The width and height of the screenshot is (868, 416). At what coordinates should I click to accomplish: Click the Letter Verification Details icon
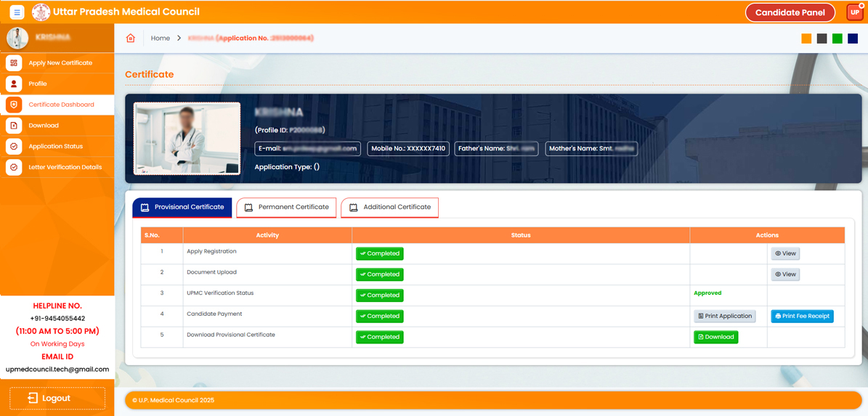pos(14,168)
